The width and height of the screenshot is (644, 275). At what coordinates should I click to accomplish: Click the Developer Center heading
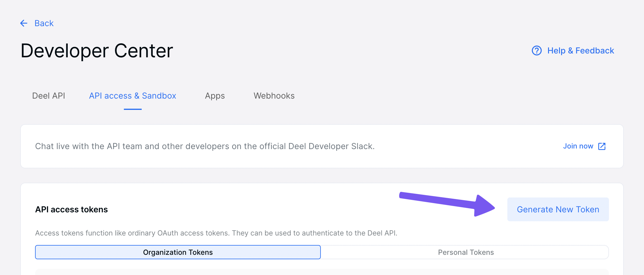[97, 51]
